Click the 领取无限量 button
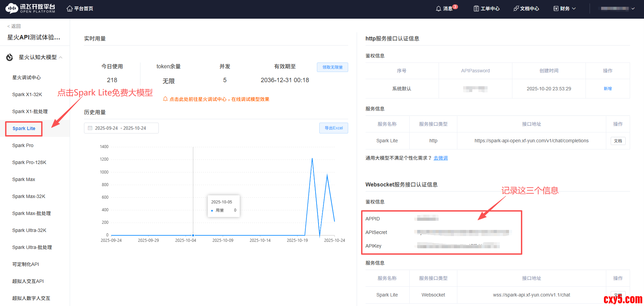 [332, 67]
